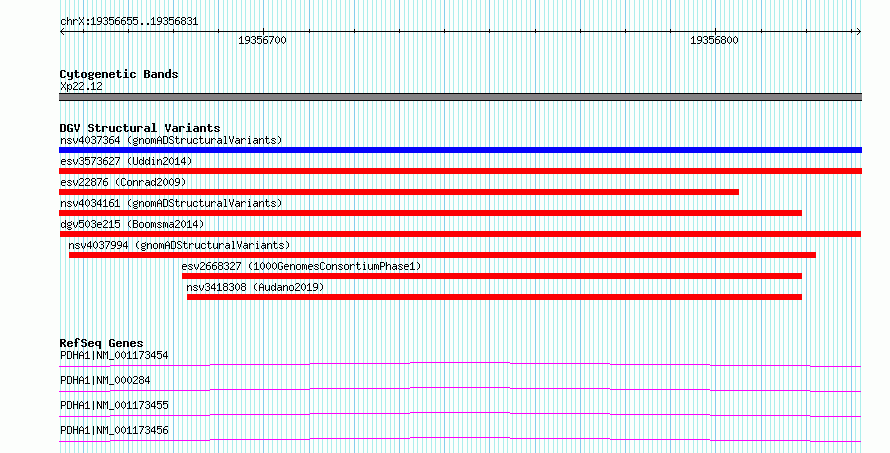Image resolution: width=890 pixels, height=453 pixels.
Task: Click the RefSeq Genes track title
Action: 101,343
